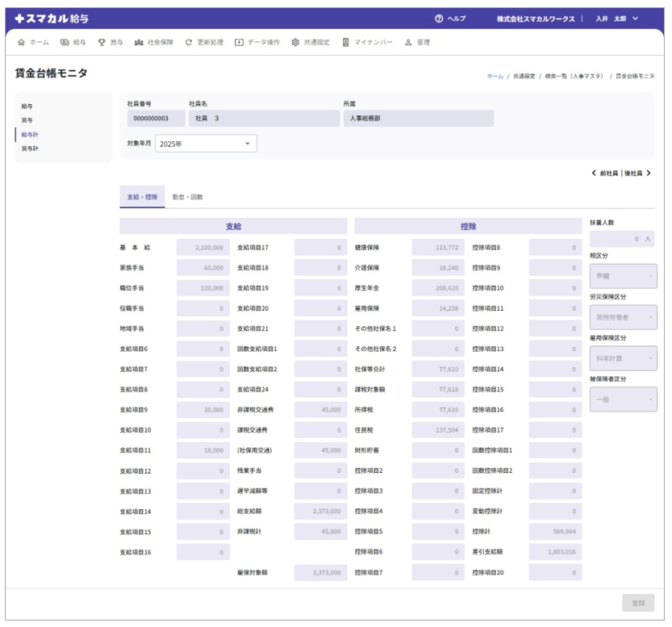This screenshot has height=627, width=672.
Task: Click the マイナンバー icon
Action: [346, 42]
